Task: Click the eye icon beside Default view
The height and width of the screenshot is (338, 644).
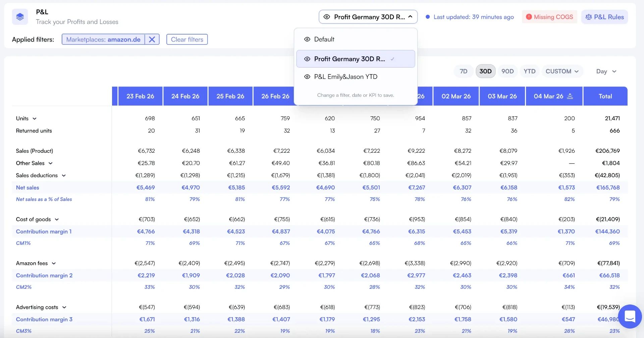Action: [307, 39]
